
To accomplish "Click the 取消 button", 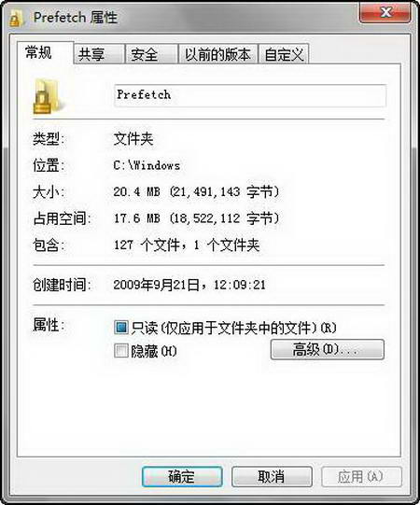I will (x=272, y=476).
